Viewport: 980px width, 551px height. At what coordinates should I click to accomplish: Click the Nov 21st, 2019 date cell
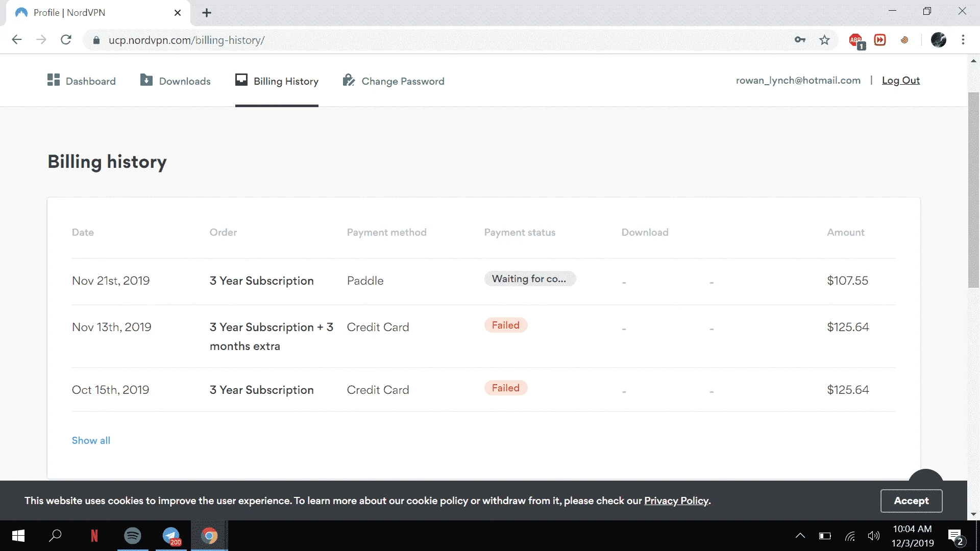111,281
